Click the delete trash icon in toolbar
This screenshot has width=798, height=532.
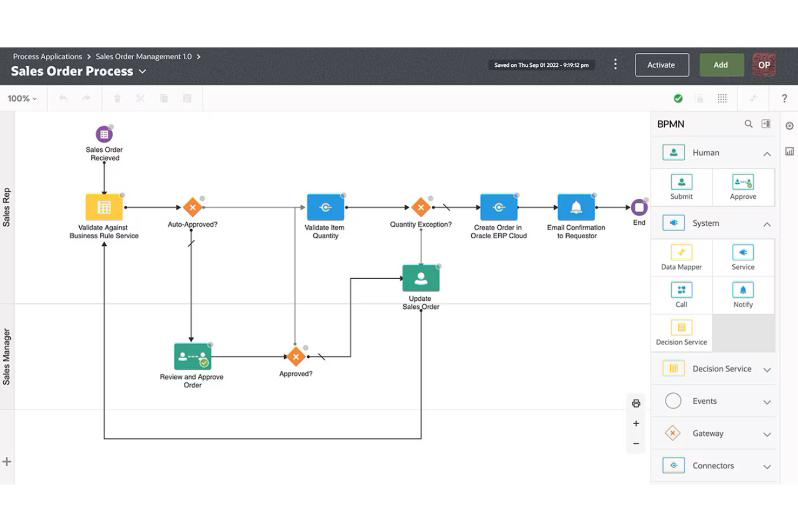pyautogui.click(x=117, y=98)
